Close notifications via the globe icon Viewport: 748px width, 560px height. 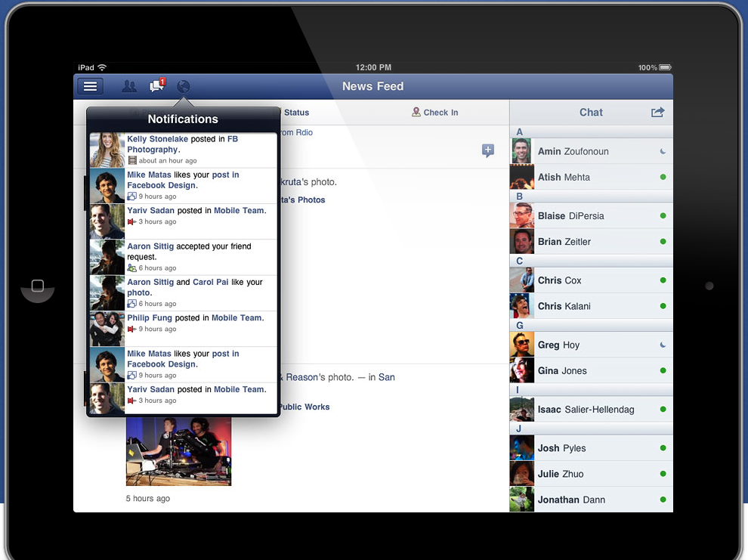tap(183, 86)
